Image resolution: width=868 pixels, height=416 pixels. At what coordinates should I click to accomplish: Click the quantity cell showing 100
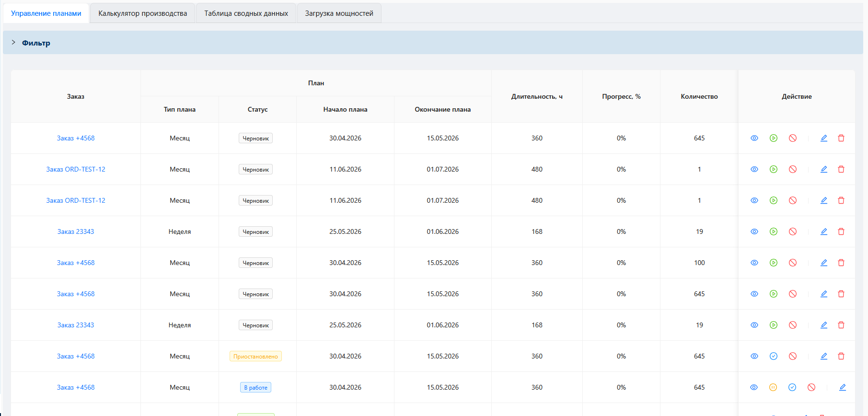699,263
